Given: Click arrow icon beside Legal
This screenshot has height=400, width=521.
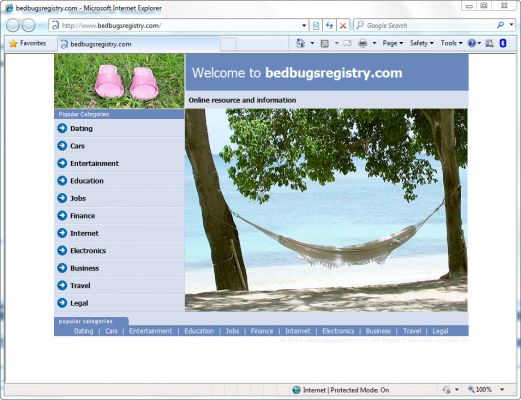Looking at the screenshot, I should 62,303.
